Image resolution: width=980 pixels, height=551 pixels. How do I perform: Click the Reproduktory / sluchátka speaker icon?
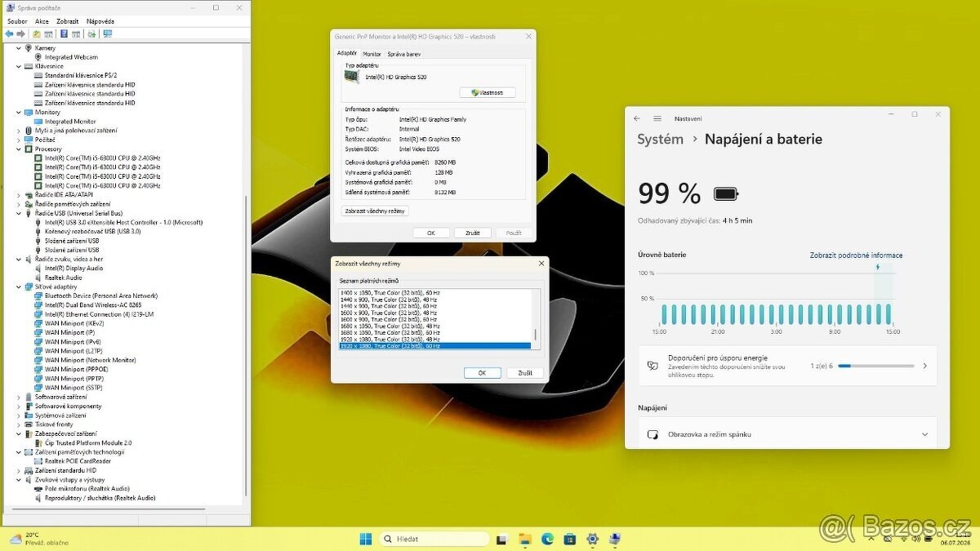[38, 498]
